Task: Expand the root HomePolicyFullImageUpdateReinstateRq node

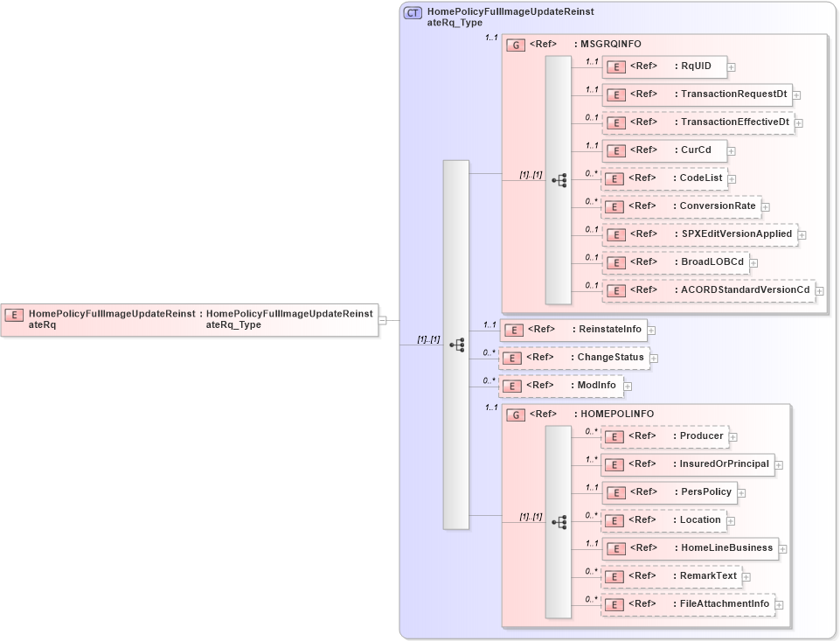Action: tap(382, 320)
